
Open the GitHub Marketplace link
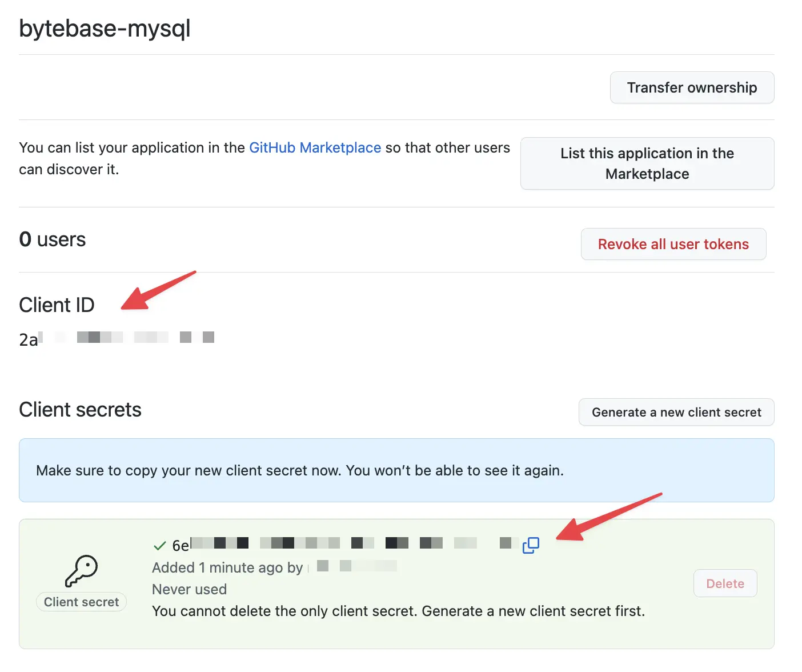click(x=315, y=147)
